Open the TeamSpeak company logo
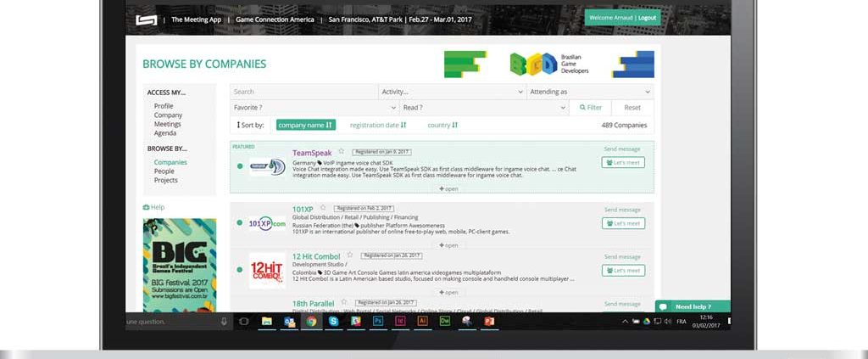The height and width of the screenshot is (359, 868). pos(267,166)
